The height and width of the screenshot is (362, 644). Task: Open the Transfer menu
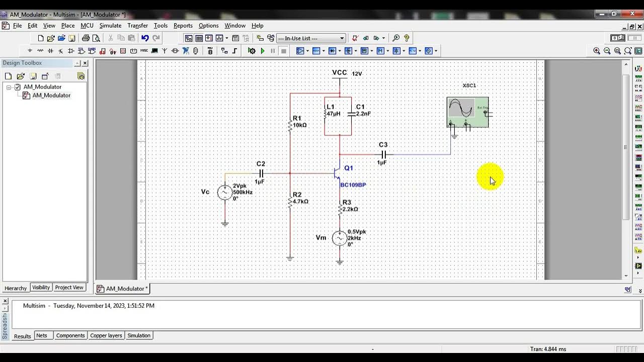tap(137, 26)
